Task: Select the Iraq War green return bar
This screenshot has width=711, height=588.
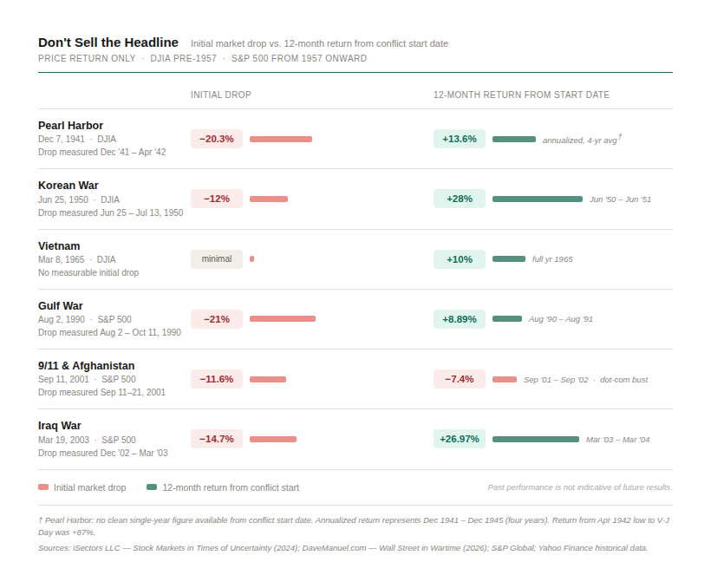Action: [535, 439]
